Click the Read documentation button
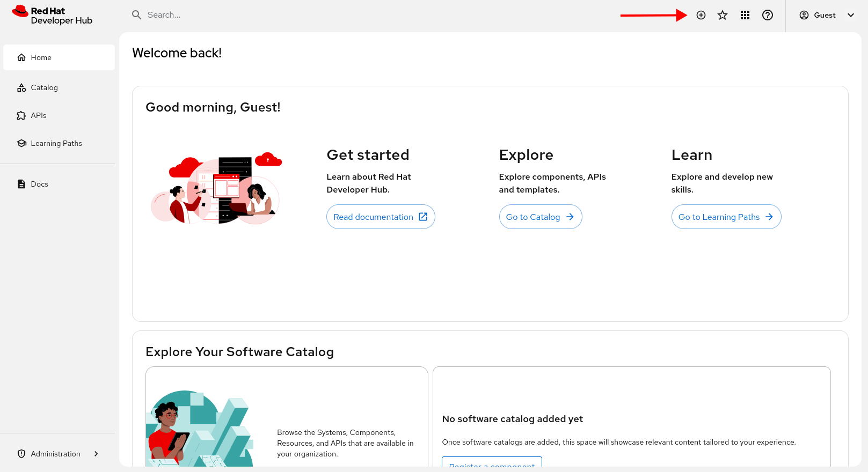868x472 pixels. [x=374, y=217]
